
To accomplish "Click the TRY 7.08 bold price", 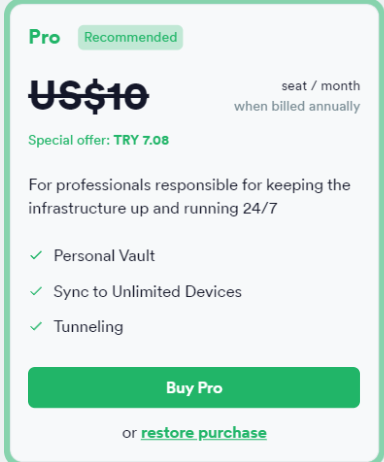I will 141,140.
